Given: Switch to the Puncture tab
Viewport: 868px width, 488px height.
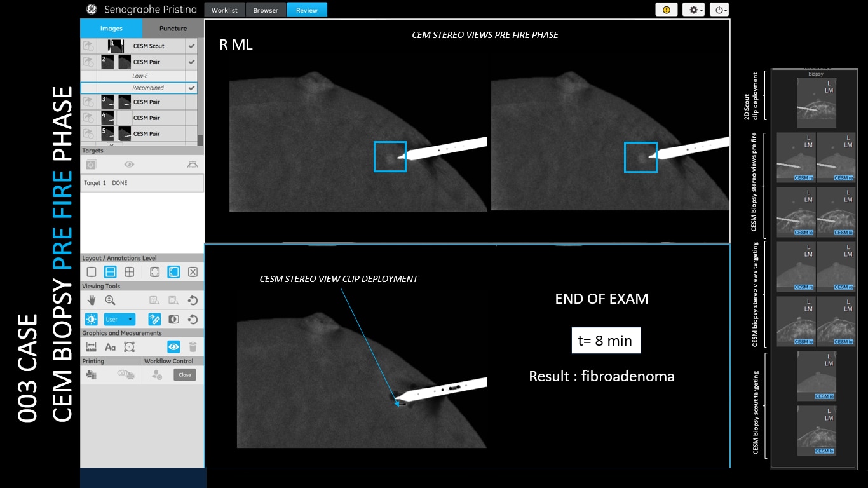Looking at the screenshot, I should click(x=173, y=29).
